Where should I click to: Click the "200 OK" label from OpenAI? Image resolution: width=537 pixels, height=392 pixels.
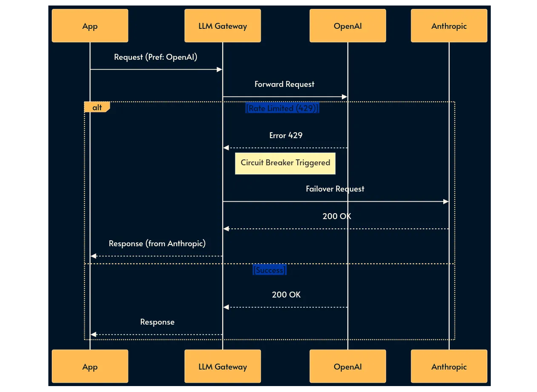[286, 295]
